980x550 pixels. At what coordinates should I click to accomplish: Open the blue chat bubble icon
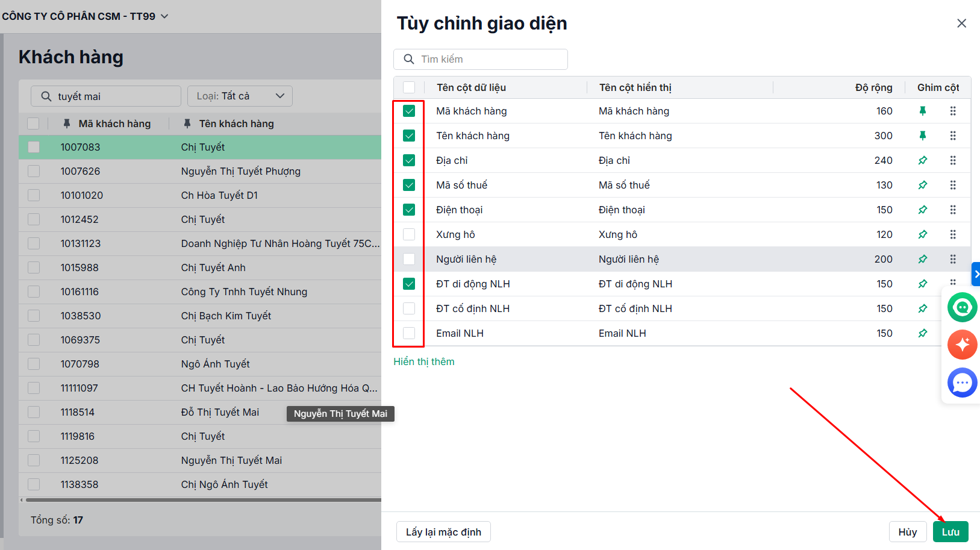(x=962, y=383)
